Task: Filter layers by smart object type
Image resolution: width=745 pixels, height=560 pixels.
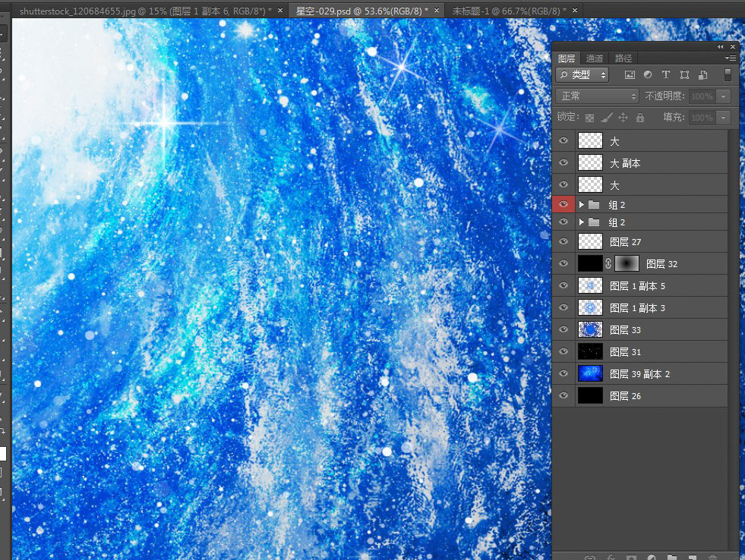Action: pos(702,74)
